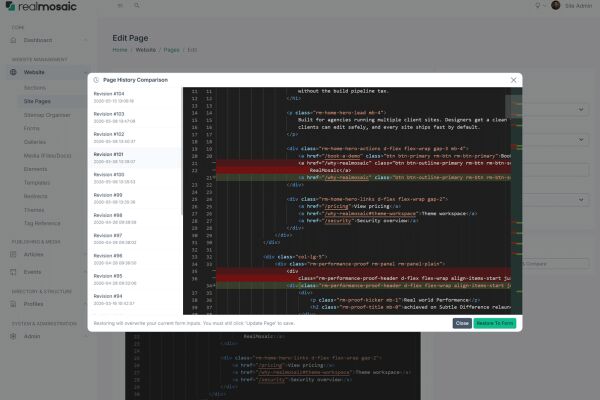The image size is (600, 400).
Task: Select Revision #98
Action: click(134, 219)
